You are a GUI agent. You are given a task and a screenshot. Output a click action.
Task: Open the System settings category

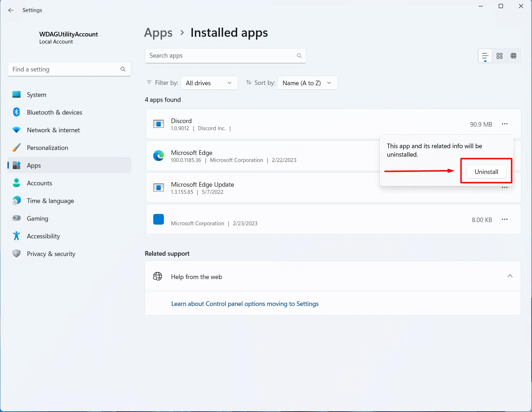pos(36,95)
